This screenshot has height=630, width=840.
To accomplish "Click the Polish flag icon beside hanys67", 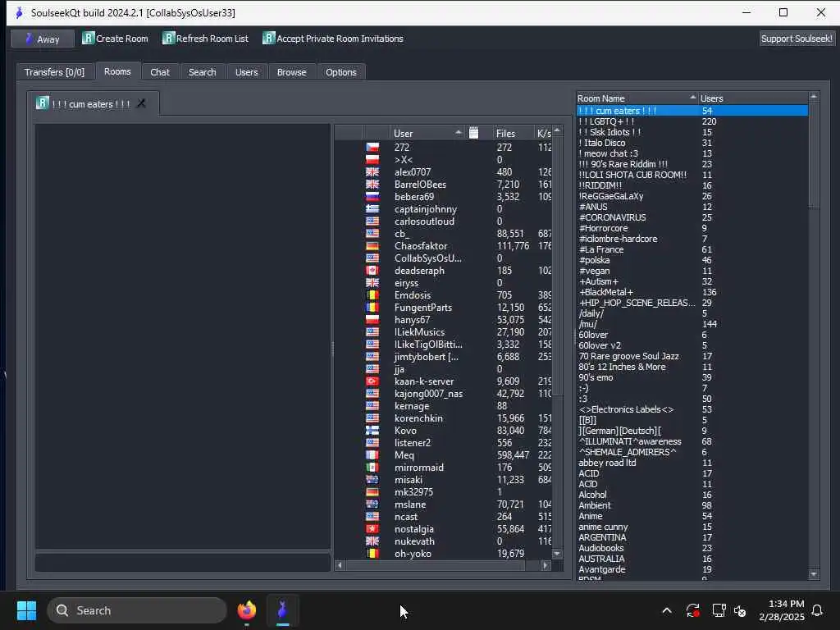I will [x=372, y=320].
